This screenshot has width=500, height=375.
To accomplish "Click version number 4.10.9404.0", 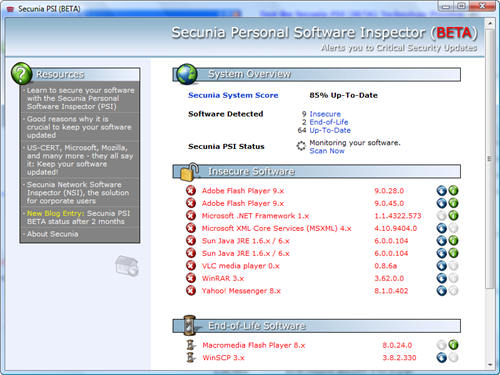I will click(x=396, y=228).
